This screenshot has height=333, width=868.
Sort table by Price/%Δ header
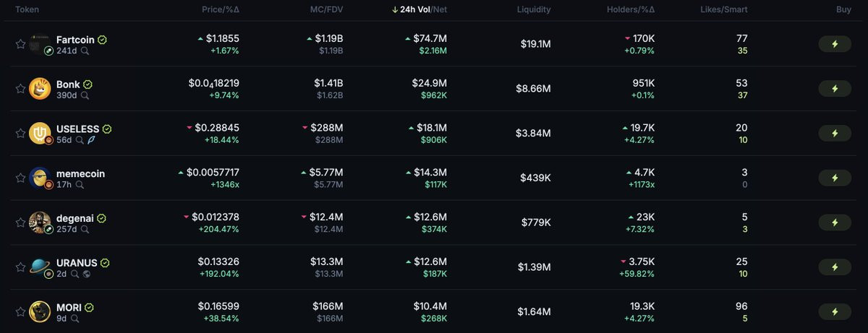[x=220, y=10]
